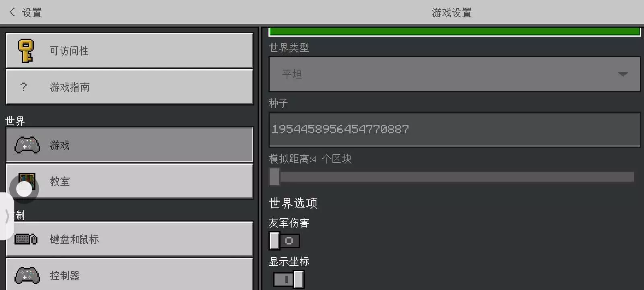Click the keyboard and mouse icon

tap(26, 239)
